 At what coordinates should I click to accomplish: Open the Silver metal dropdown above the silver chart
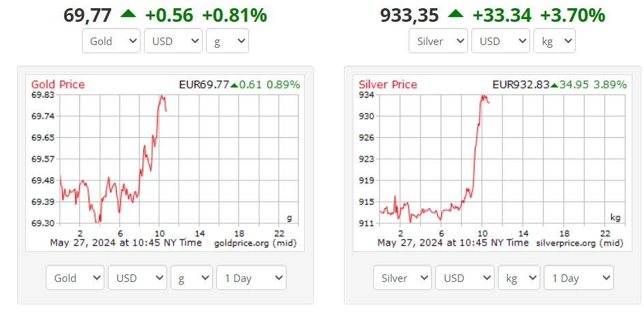tap(439, 41)
